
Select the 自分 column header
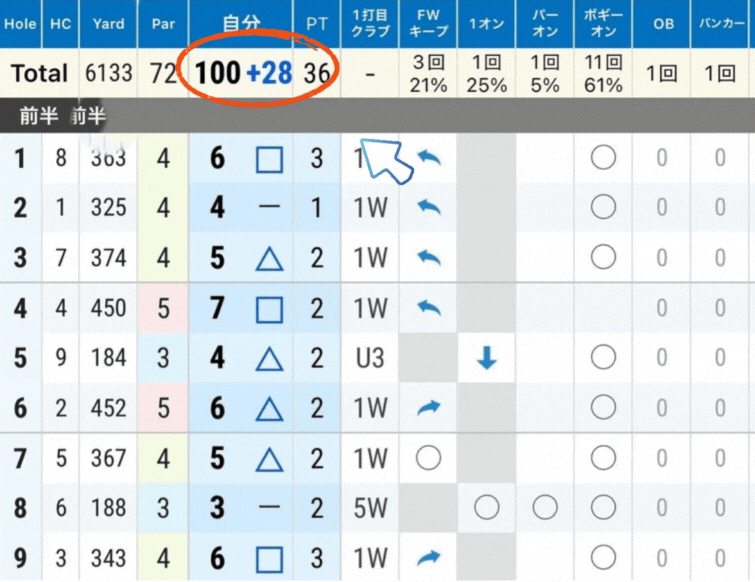241,23
